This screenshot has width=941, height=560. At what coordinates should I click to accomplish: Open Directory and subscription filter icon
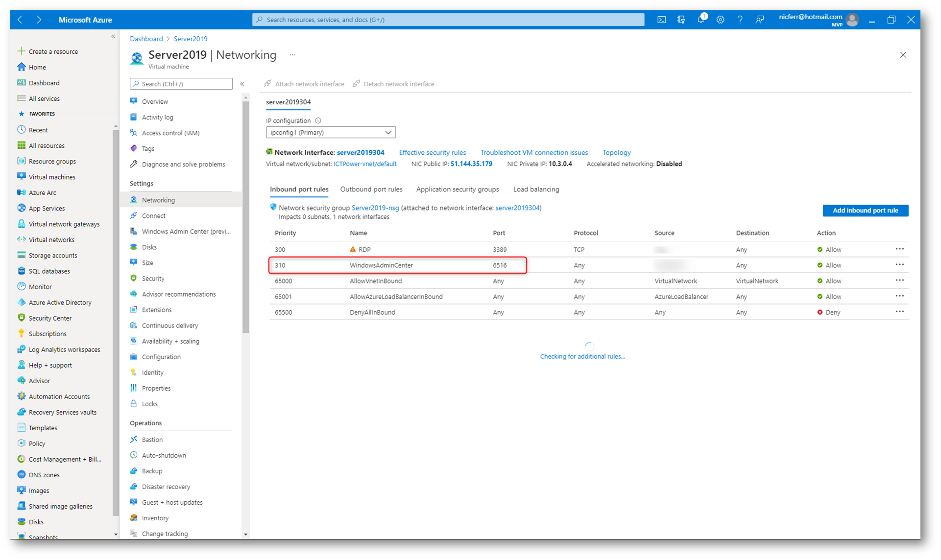(681, 20)
